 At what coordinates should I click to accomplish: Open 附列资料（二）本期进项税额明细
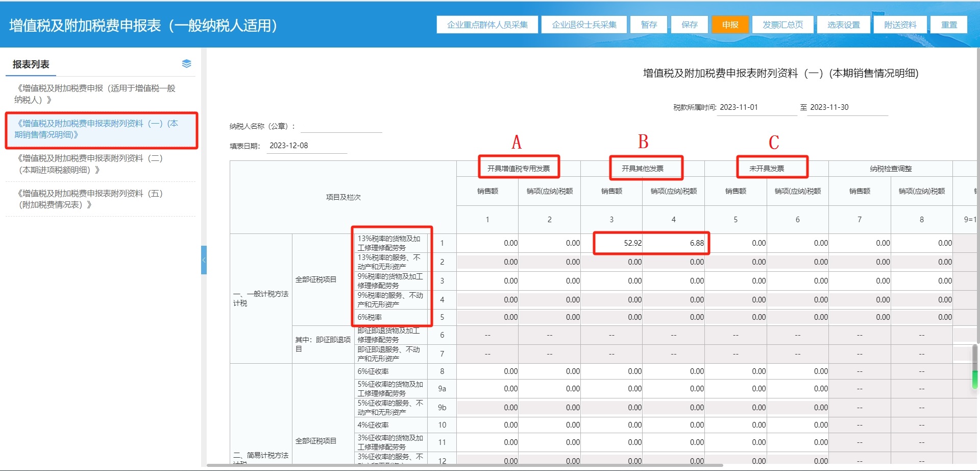(90, 164)
